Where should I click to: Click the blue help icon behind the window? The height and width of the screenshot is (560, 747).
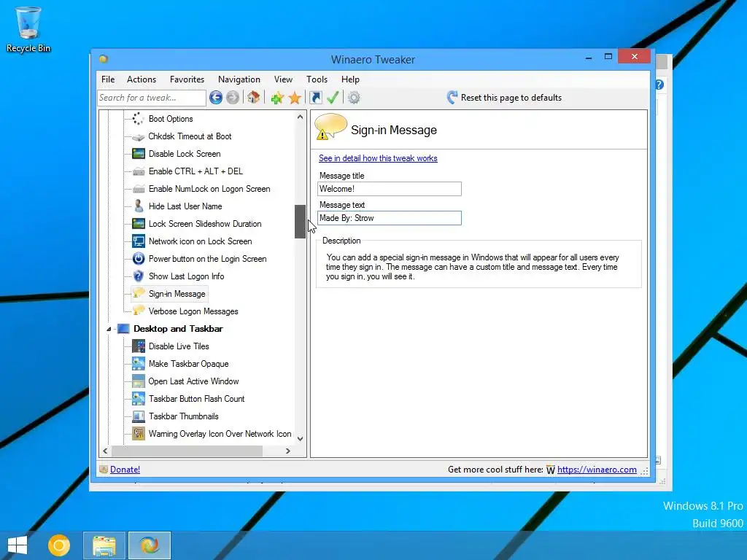[x=659, y=85]
